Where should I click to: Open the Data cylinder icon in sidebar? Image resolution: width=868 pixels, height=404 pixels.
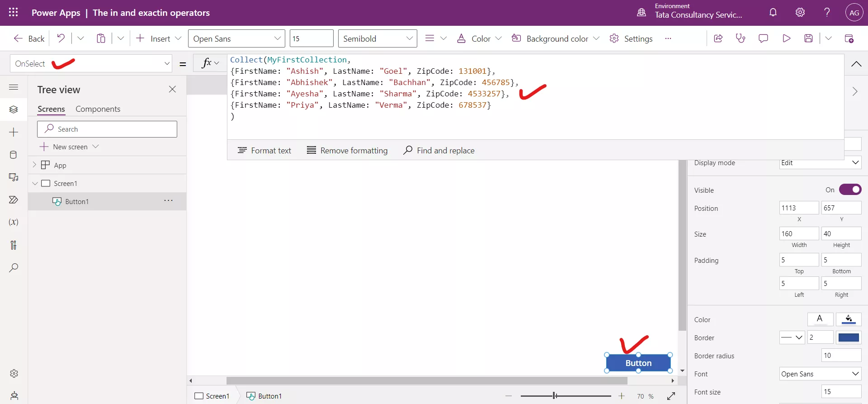pyautogui.click(x=14, y=155)
